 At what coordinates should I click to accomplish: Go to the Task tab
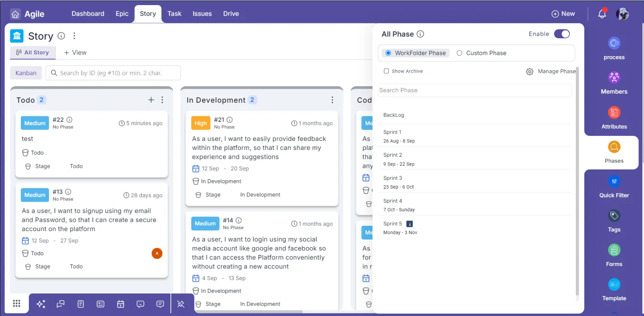[174, 14]
